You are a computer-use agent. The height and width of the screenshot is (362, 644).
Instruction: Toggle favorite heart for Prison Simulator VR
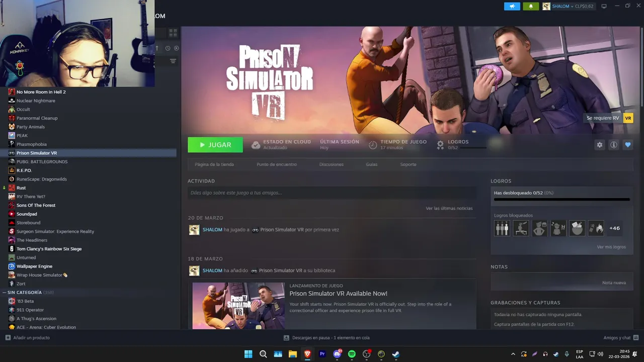[x=627, y=145]
